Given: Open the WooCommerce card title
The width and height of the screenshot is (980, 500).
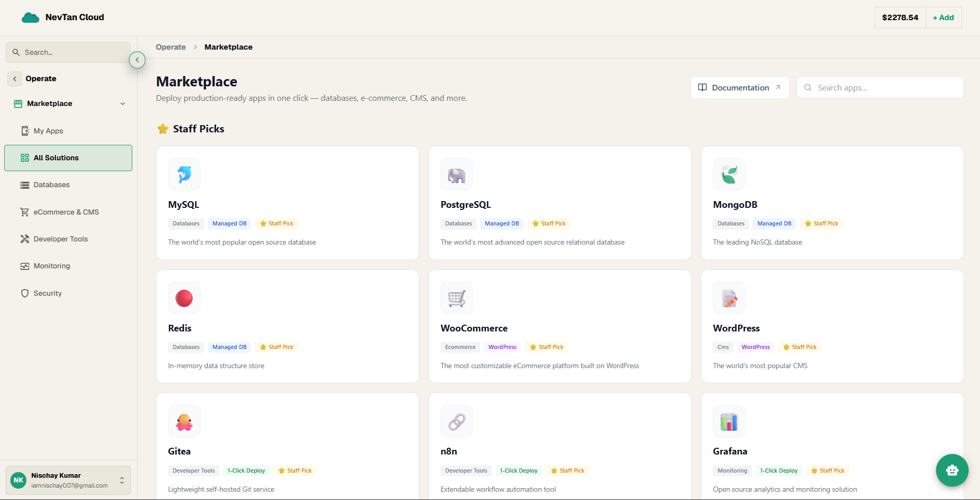Looking at the screenshot, I should (474, 328).
